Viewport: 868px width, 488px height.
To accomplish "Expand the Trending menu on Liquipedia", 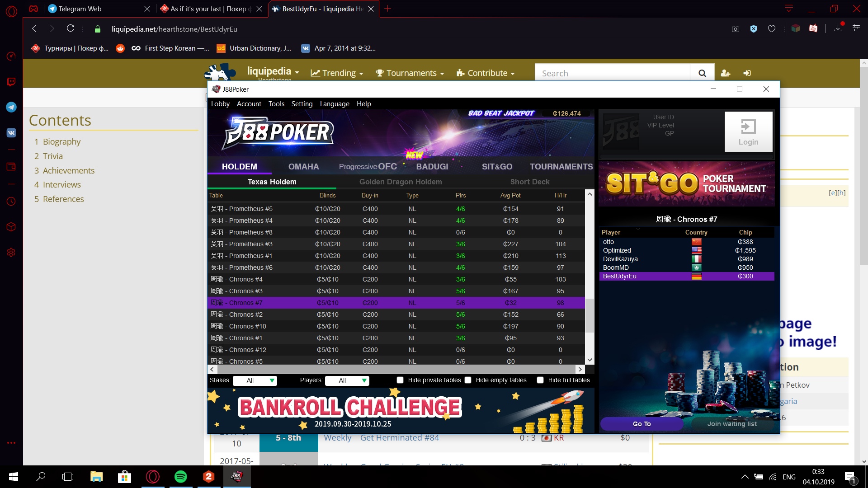I will pyautogui.click(x=337, y=73).
